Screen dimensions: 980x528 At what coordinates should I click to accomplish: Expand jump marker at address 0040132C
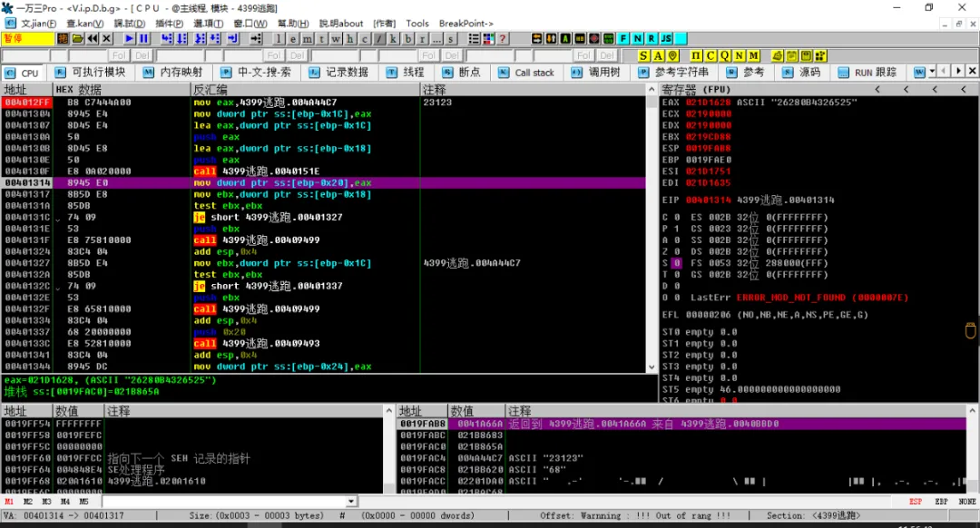pyautogui.click(x=57, y=287)
